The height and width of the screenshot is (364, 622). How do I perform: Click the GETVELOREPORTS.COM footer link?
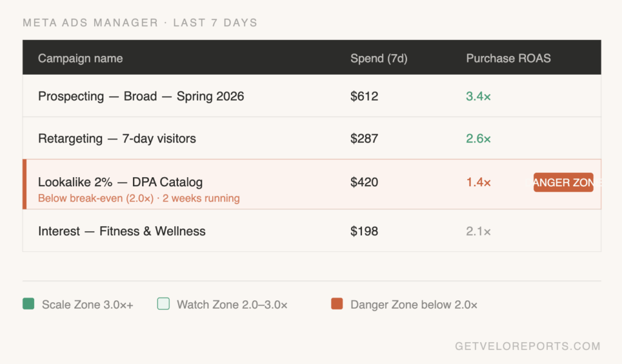tap(527, 346)
